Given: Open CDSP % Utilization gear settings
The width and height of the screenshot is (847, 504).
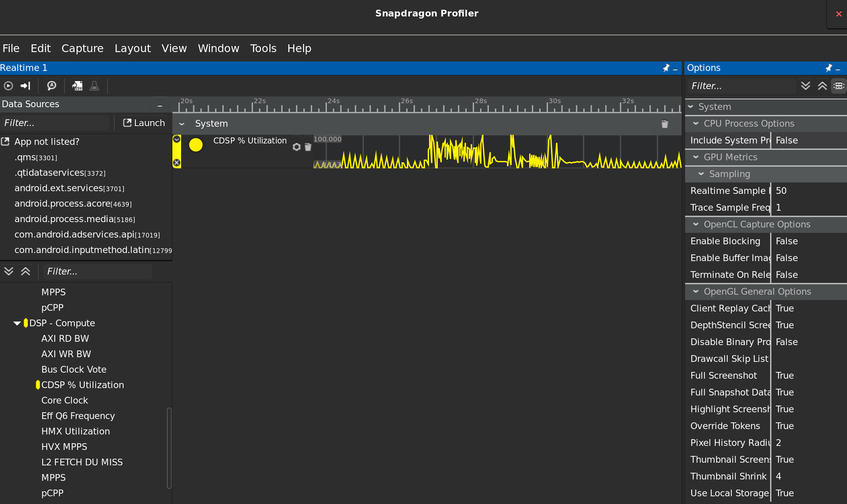Looking at the screenshot, I should (x=296, y=147).
